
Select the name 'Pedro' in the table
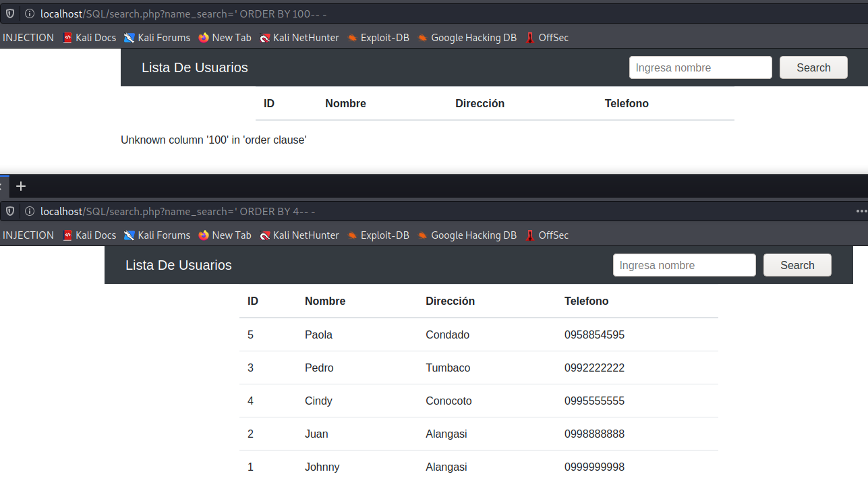(319, 368)
